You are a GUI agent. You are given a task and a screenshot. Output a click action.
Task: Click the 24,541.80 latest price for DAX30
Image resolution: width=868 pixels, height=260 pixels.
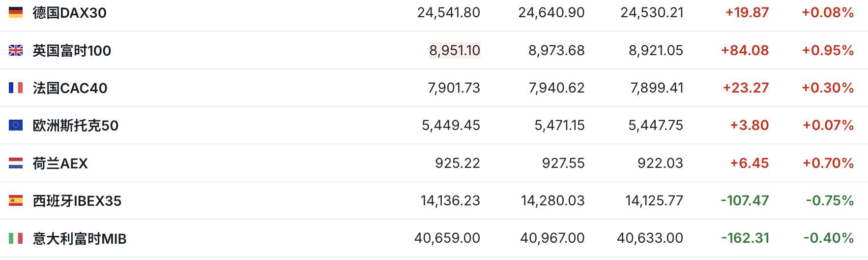pos(449,12)
